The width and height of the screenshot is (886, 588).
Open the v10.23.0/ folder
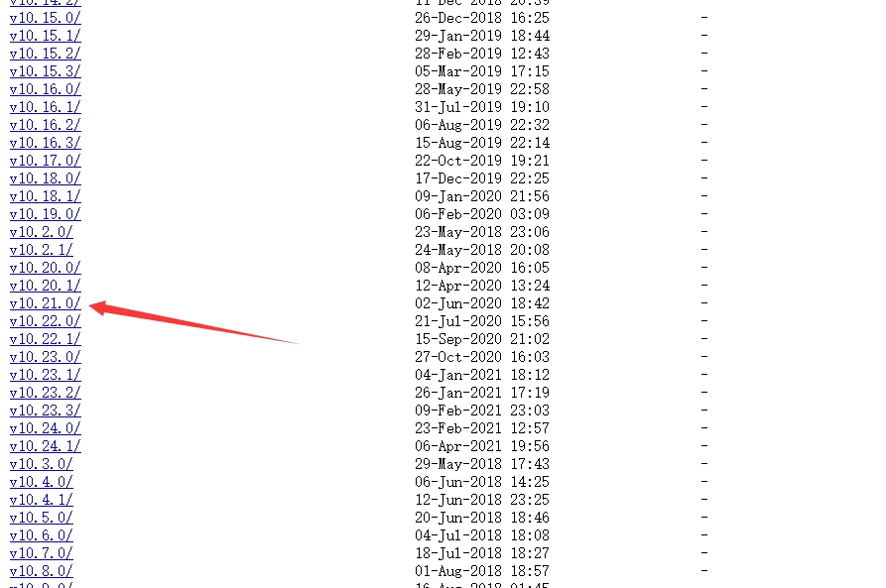click(46, 357)
